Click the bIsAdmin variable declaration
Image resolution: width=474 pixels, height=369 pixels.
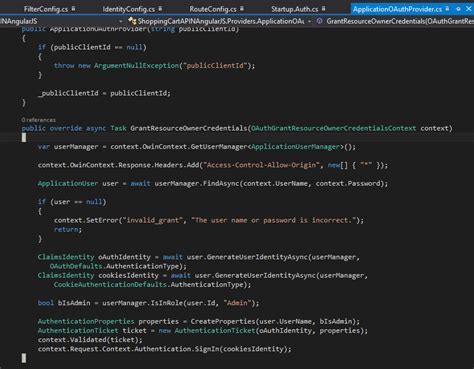[x=74, y=303]
